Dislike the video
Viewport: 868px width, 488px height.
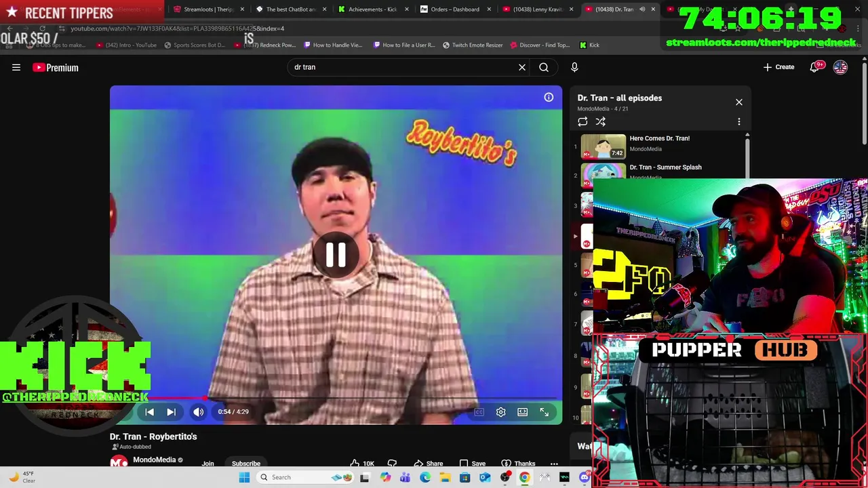[391, 464]
